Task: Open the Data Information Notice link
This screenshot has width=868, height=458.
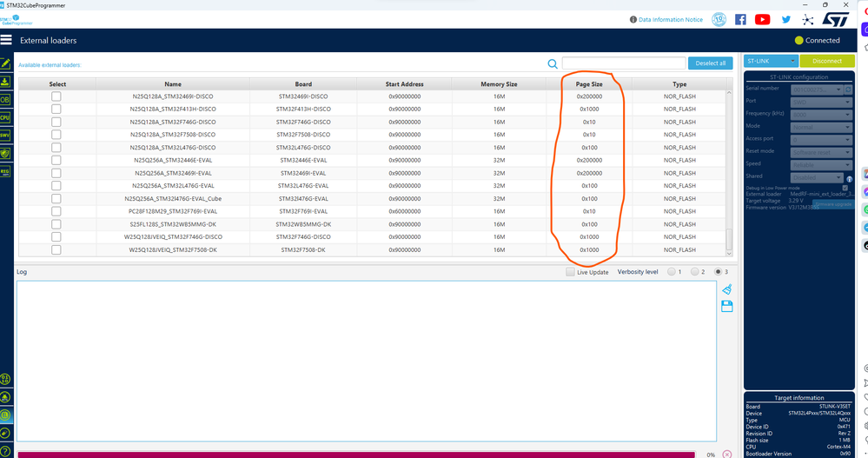Action: pos(671,19)
